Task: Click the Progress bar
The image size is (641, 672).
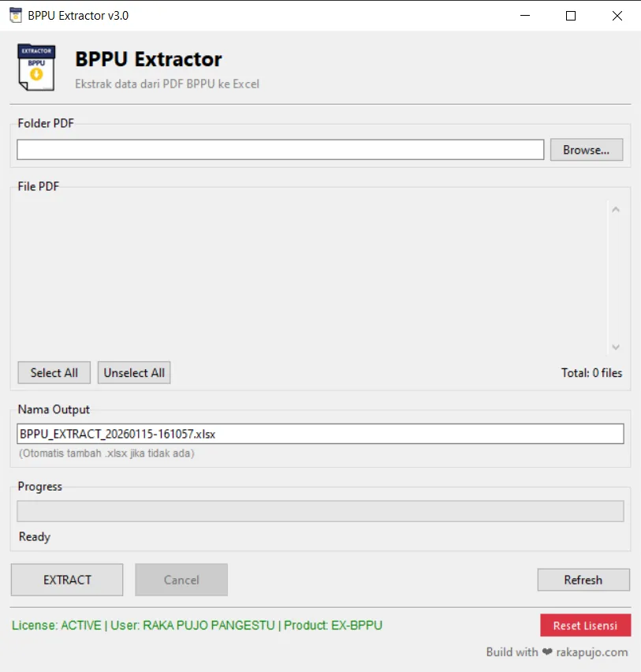Action: (x=319, y=511)
